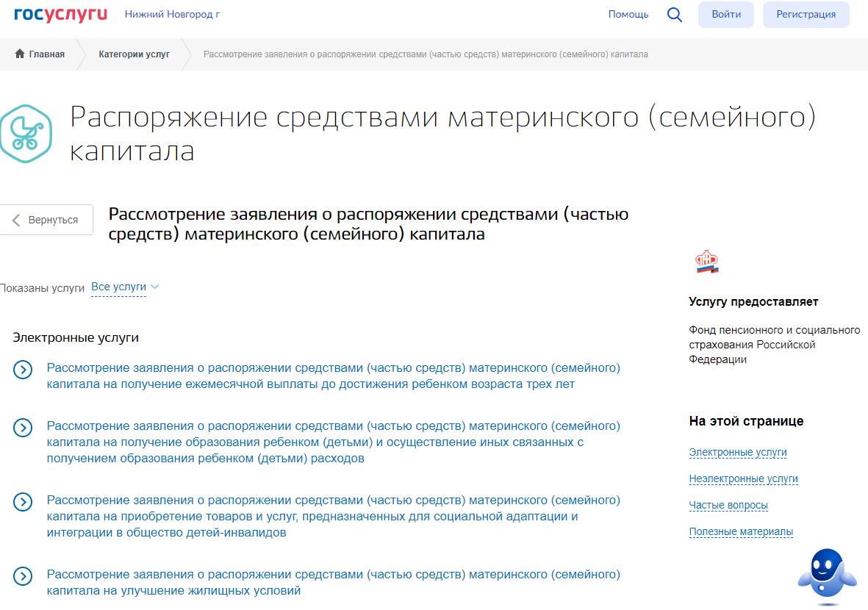Click arrow icon beside housing improvement service

pyautogui.click(x=23, y=576)
